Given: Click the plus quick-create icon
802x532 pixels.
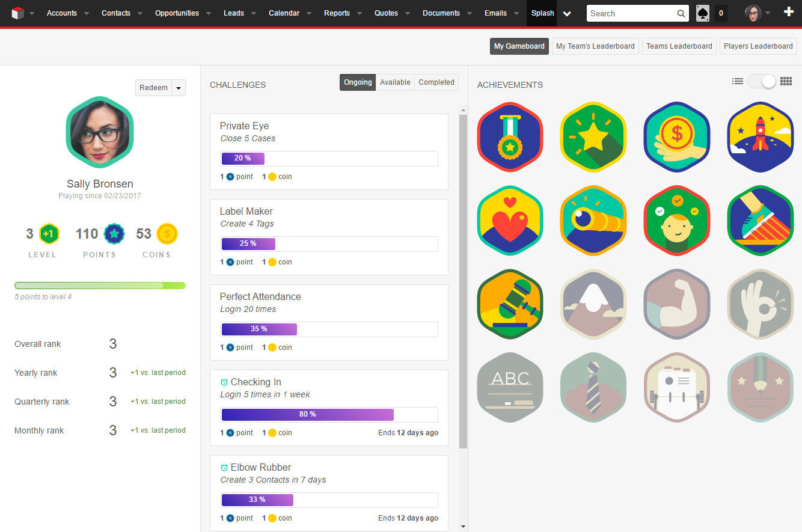Looking at the screenshot, I should tap(789, 13).
